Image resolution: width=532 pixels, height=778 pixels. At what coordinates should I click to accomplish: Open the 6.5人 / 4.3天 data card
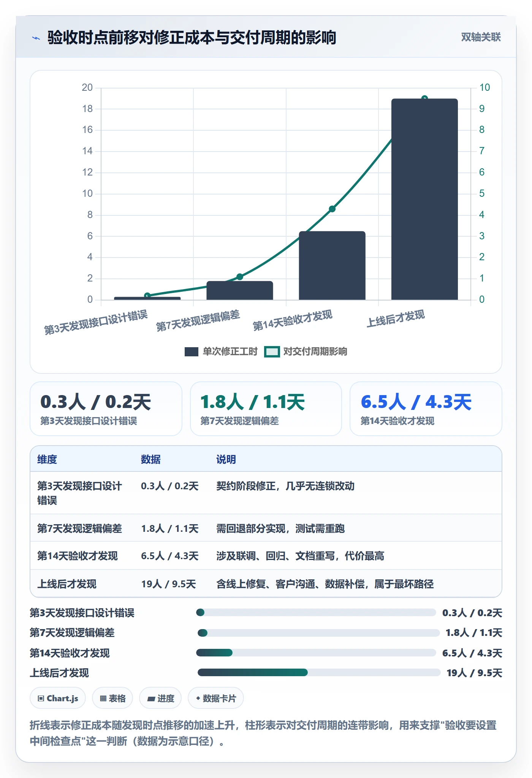click(x=426, y=409)
